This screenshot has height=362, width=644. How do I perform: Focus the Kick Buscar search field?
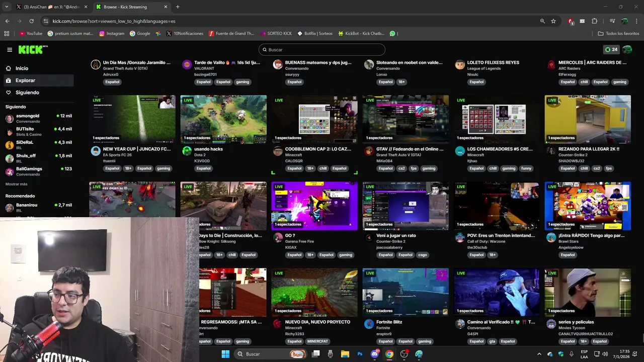[322, 50]
